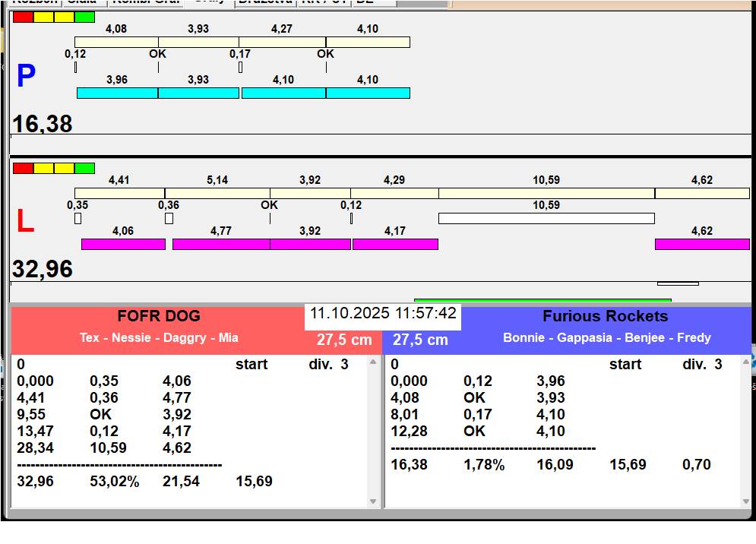Click the FOFR DOG team header
Image resolution: width=756 pixels, height=544 pixels.
(158, 317)
